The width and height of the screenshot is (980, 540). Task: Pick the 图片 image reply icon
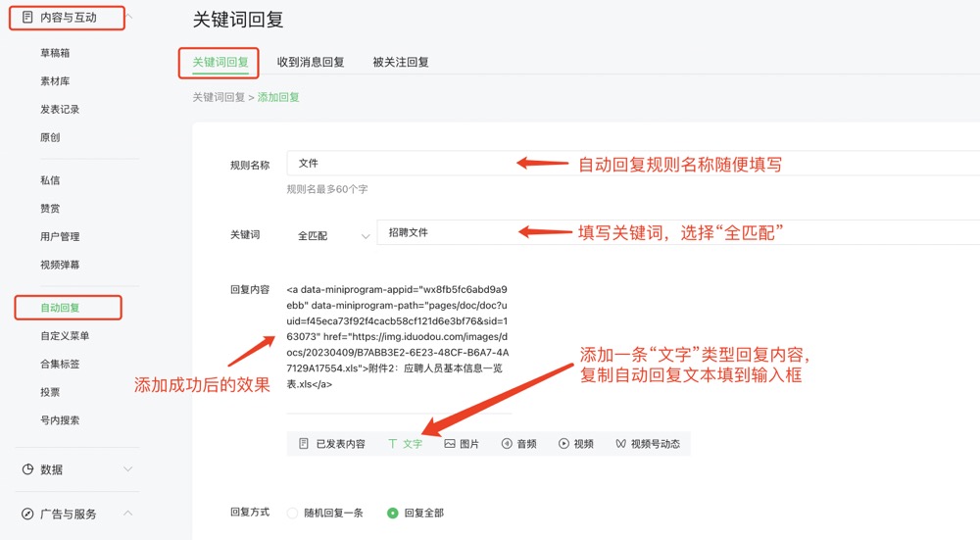450,444
